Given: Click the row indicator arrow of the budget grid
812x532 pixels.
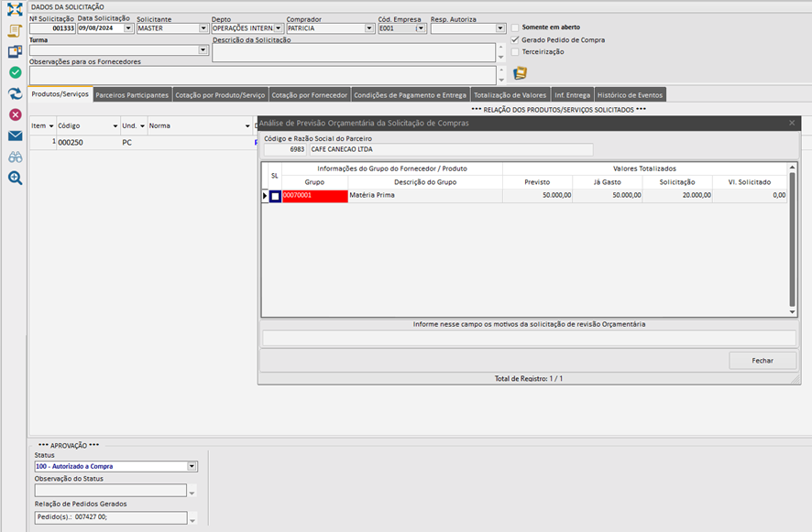Looking at the screenshot, I should click(x=265, y=196).
